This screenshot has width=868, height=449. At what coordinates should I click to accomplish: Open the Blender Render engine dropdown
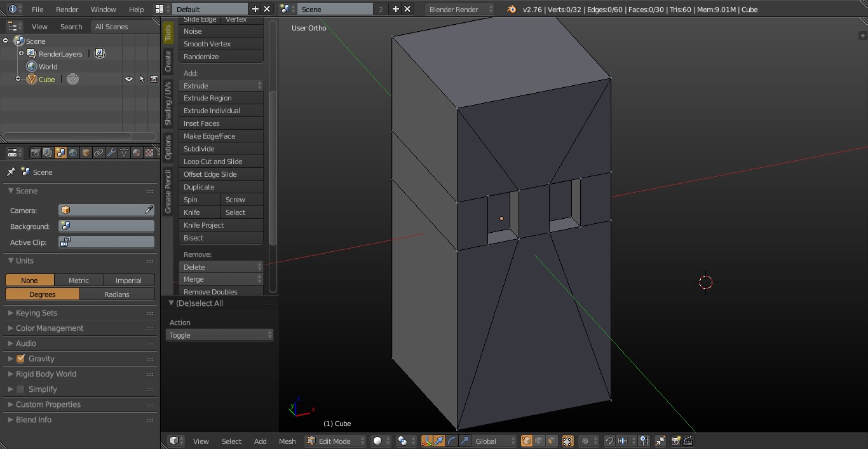pos(460,10)
